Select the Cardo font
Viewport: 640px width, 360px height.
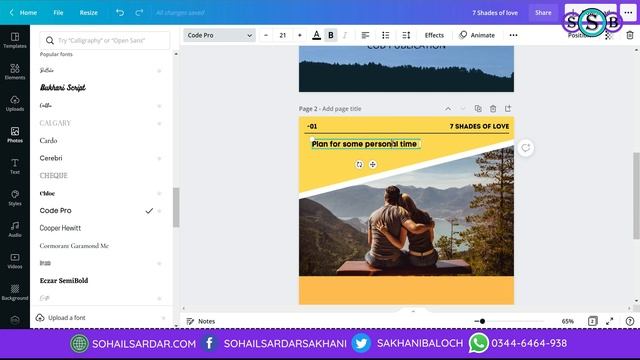48,140
